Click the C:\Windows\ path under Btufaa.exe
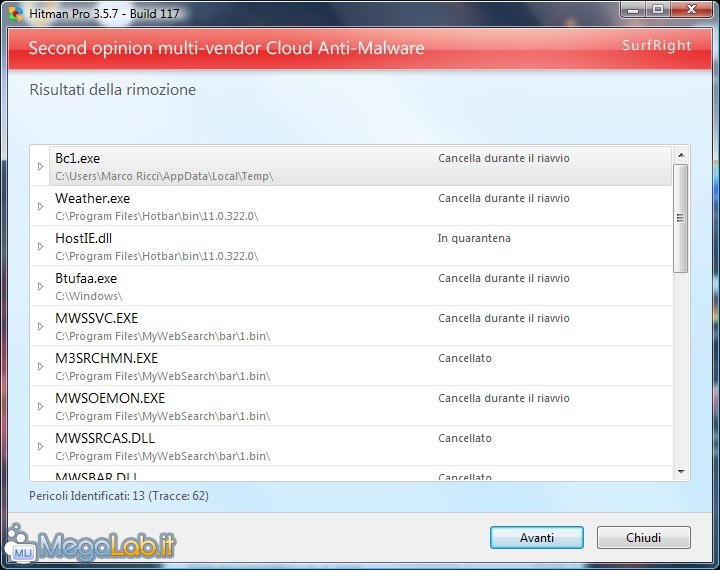 [89, 296]
